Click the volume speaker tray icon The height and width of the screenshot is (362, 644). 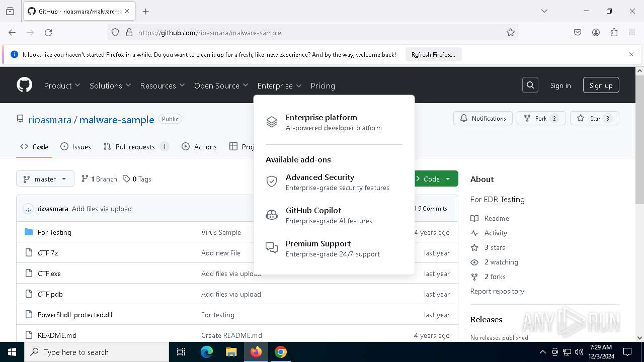(x=579, y=352)
